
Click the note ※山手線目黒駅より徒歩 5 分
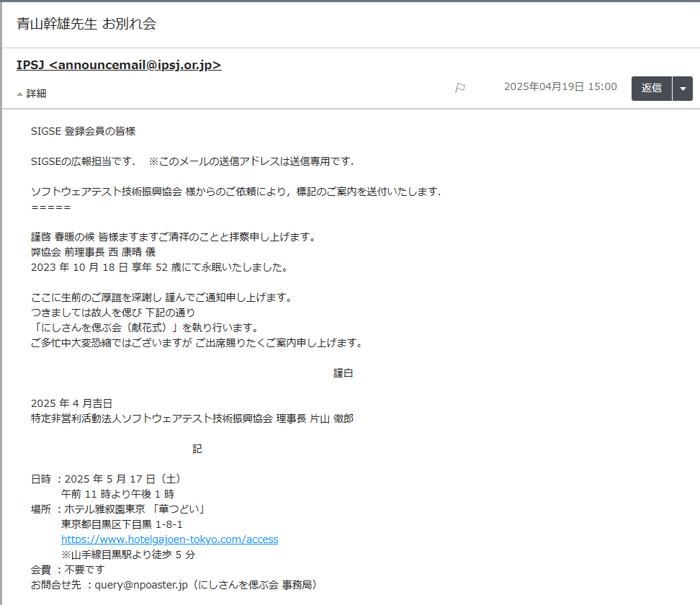pos(128,555)
